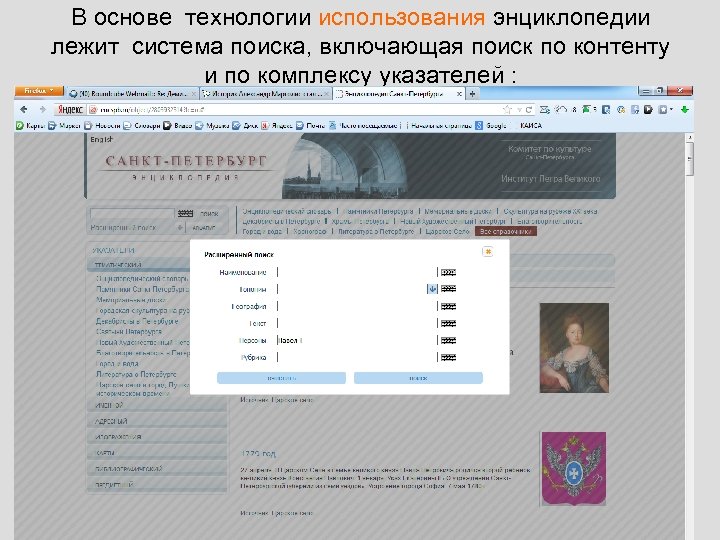This screenshot has height=540, width=720.
Task: Open the orange Firefox menu button
Action: click(39, 91)
